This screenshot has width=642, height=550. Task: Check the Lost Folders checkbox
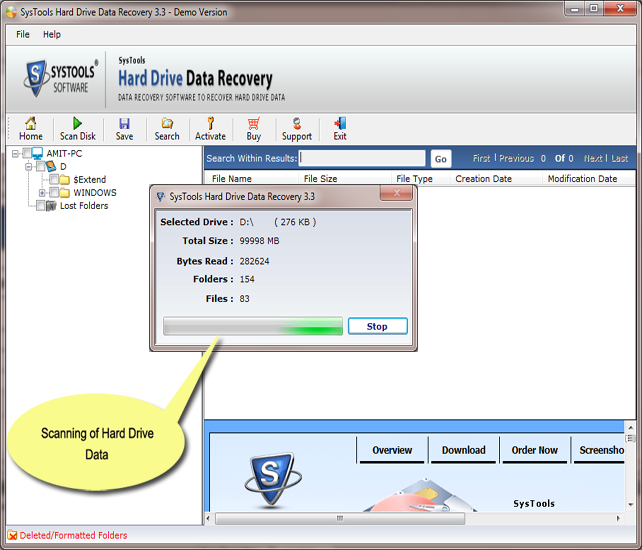(40, 206)
